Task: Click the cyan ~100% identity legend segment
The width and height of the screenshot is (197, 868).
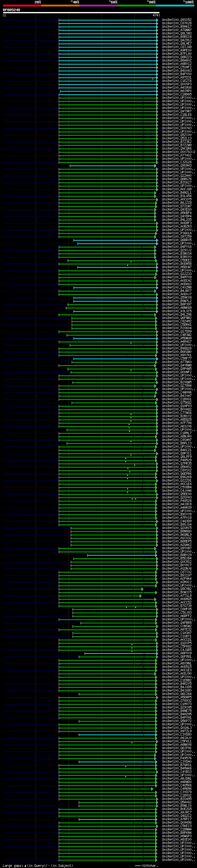Action: coord(175,6)
